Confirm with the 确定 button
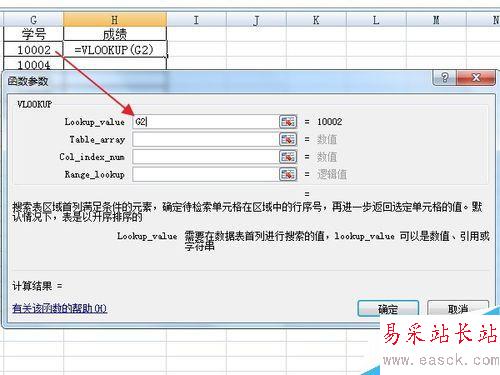 click(x=388, y=309)
